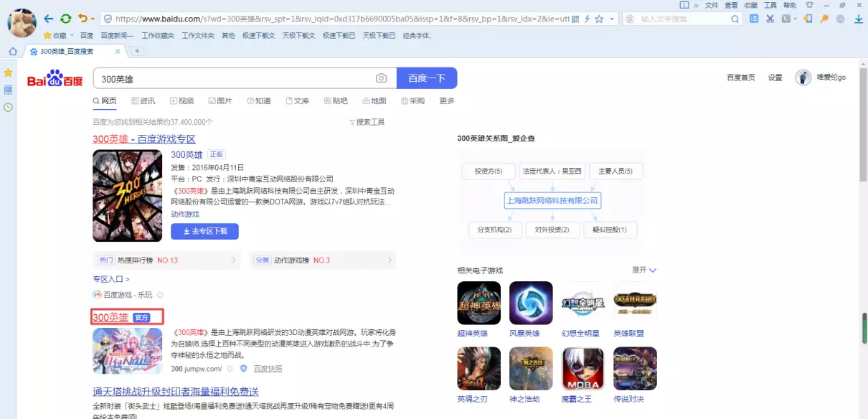Click the grey round chat bubble icon
This screenshot has width=868, height=419.
click(x=841, y=19)
